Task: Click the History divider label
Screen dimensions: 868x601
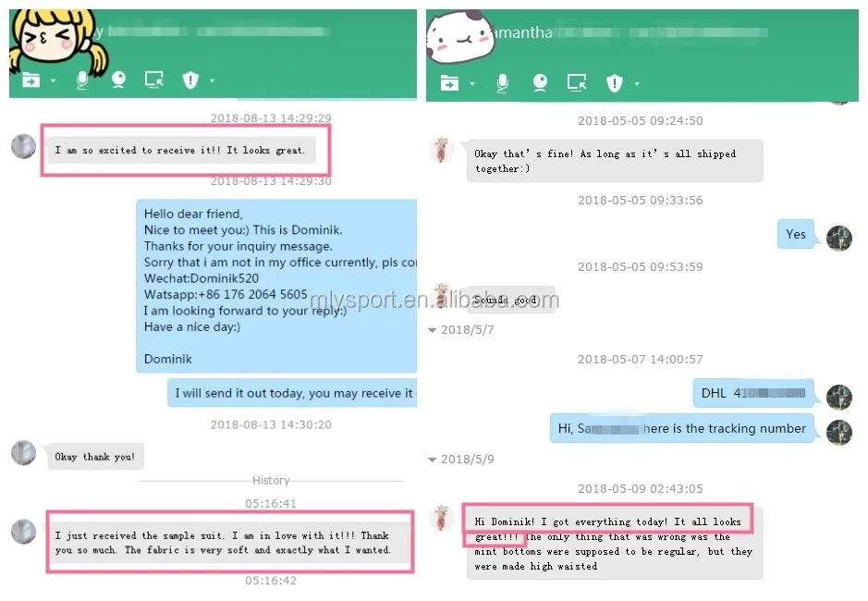Action: tap(271, 480)
